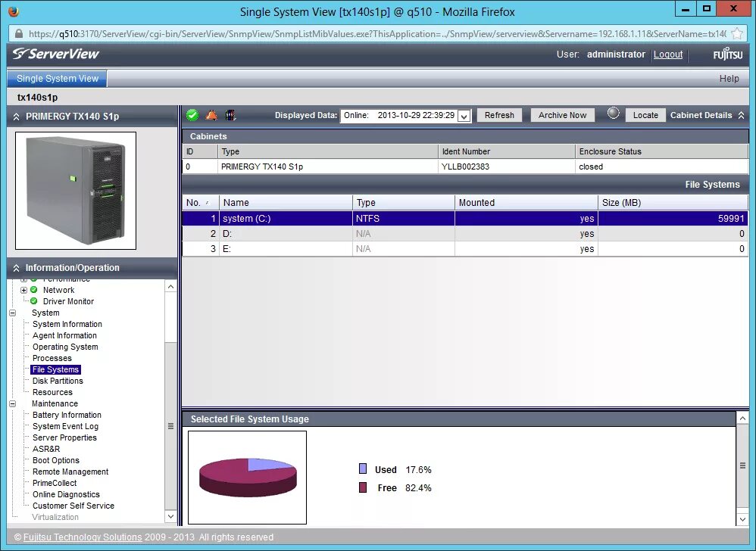Open Online Diagnostics in tree
Screen dimensions: 756x551
(x=66, y=494)
